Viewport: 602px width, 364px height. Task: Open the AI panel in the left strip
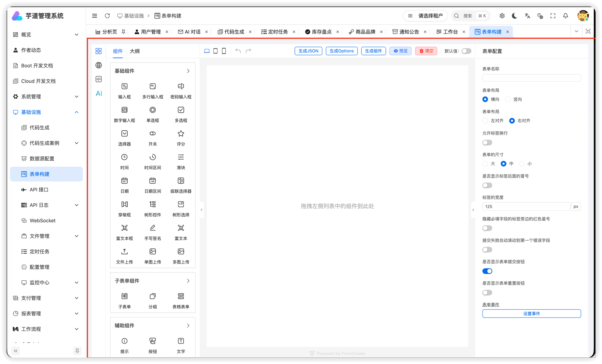point(98,93)
